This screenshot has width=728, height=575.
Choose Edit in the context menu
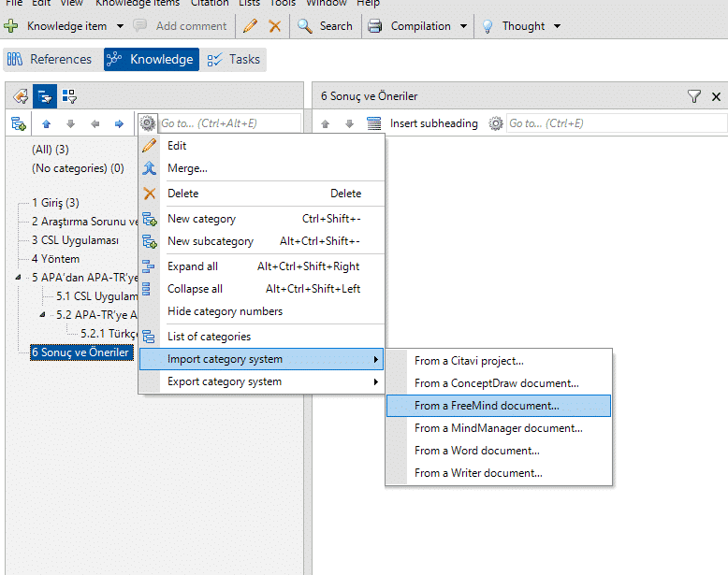pos(262,146)
